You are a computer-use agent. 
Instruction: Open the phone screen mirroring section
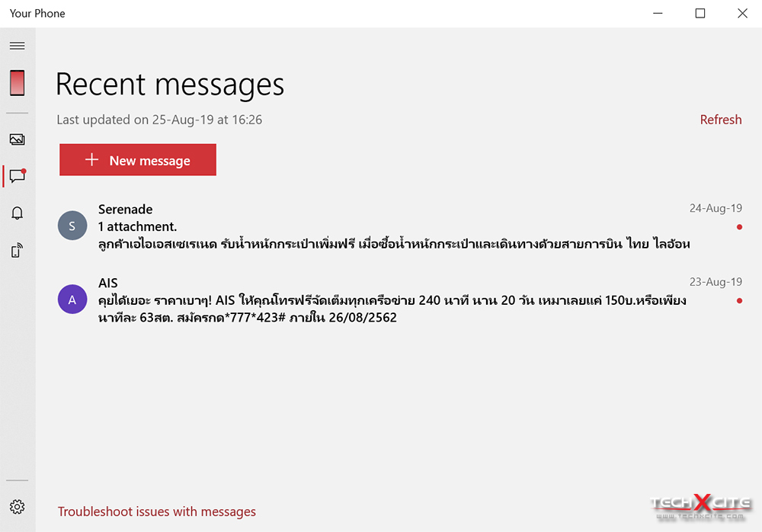pyautogui.click(x=17, y=250)
